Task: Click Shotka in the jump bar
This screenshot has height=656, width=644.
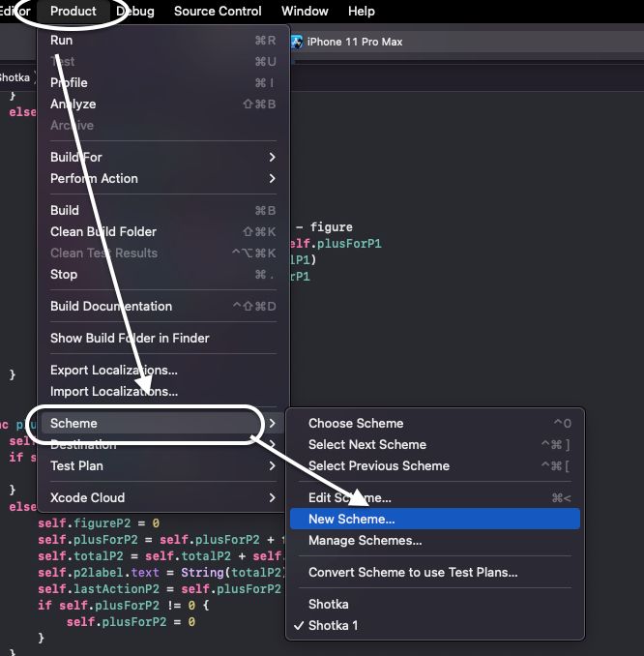Action: coord(15,77)
